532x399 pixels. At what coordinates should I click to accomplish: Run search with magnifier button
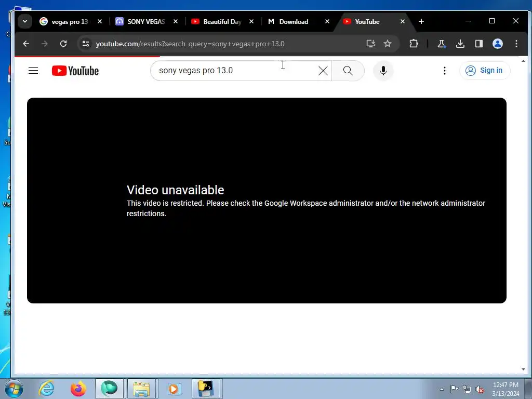point(348,71)
